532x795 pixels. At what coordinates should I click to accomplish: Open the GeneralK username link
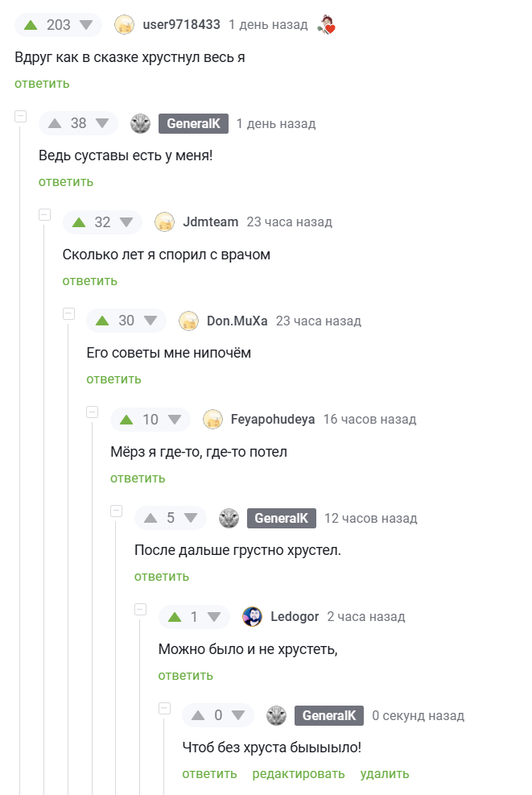193,123
